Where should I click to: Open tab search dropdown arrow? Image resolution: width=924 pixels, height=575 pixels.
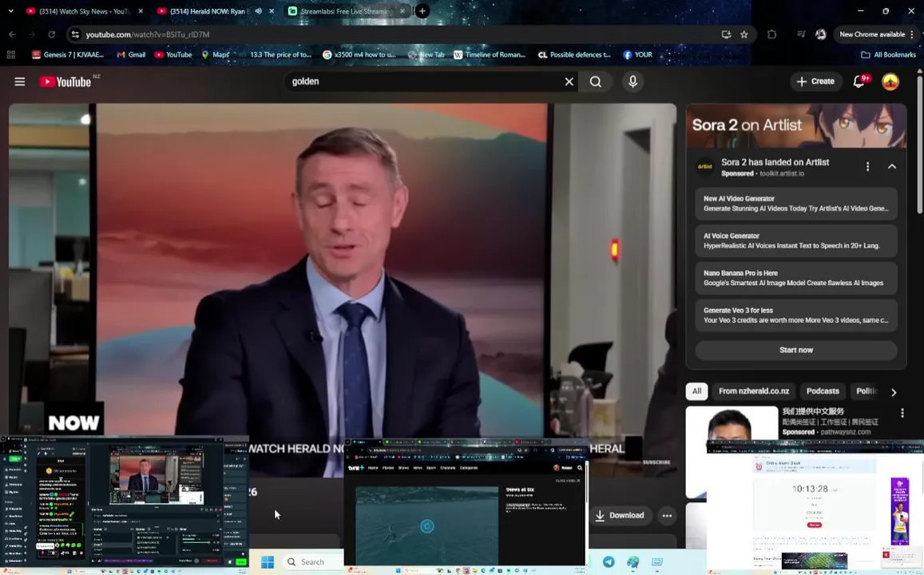pos(10,11)
